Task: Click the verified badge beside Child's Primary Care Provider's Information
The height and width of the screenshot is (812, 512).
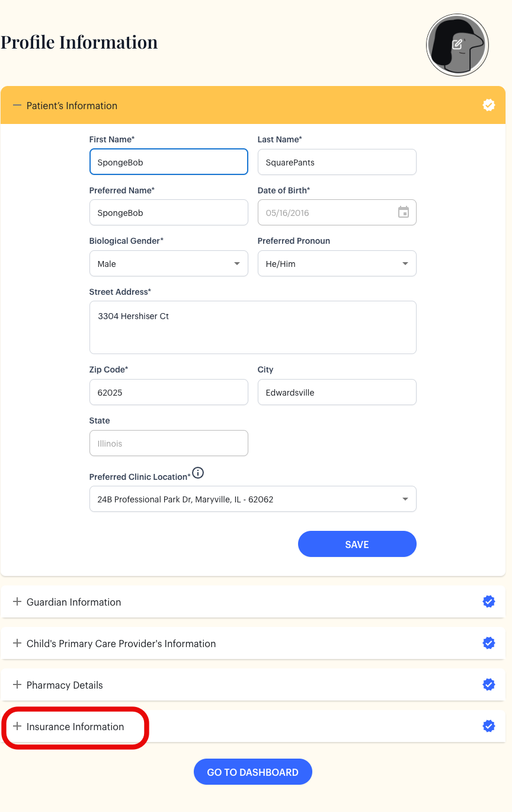Action: click(488, 642)
